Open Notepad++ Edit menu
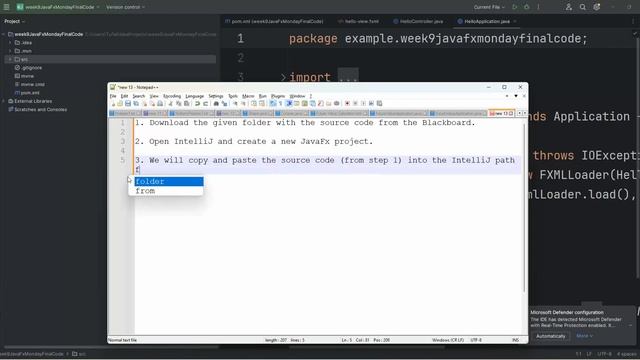 124,96
